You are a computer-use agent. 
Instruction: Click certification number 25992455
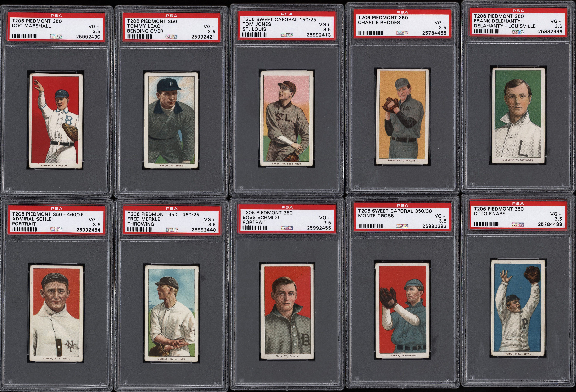pos(319,228)
